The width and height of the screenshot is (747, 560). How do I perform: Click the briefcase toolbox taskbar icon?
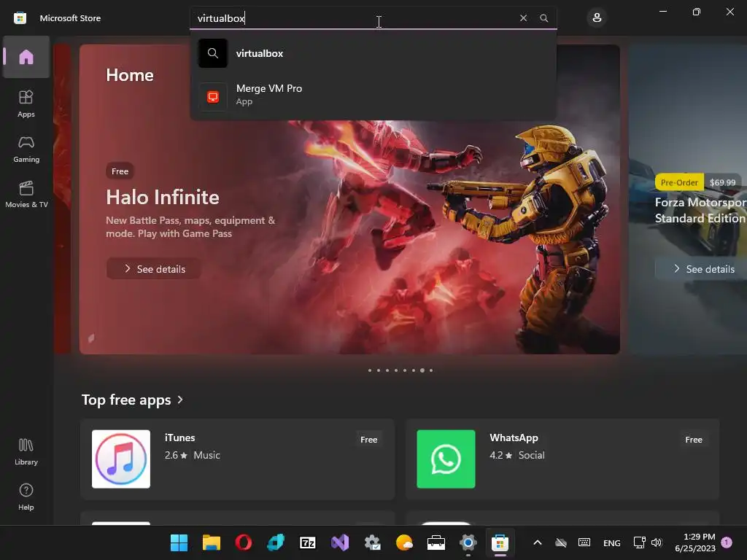pyautogui.click(x=436, y=542)
